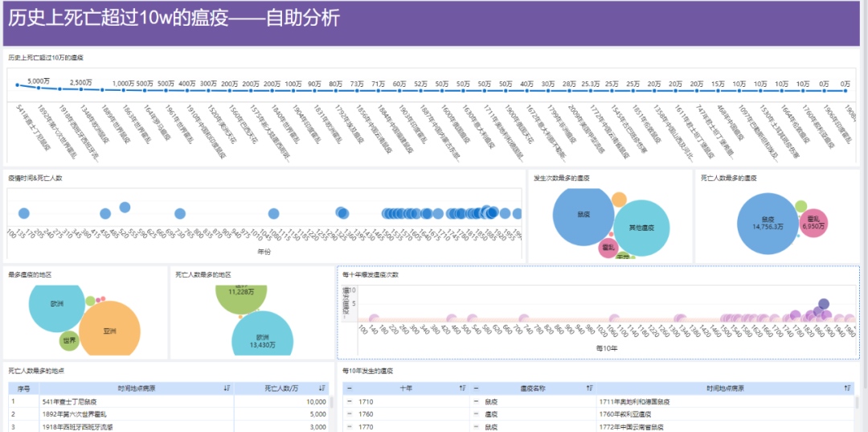868x432 pixels.
Task: Click the 25.3万 point on the line chart
Action: [590, 90]
